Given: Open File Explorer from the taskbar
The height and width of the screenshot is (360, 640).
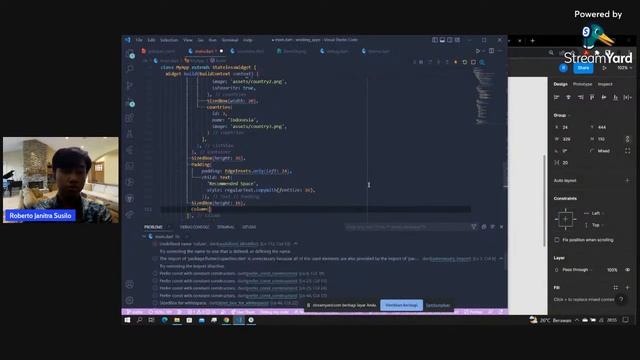Looking at the screenshot, I should pyautogui.click(x=177, y=320).
